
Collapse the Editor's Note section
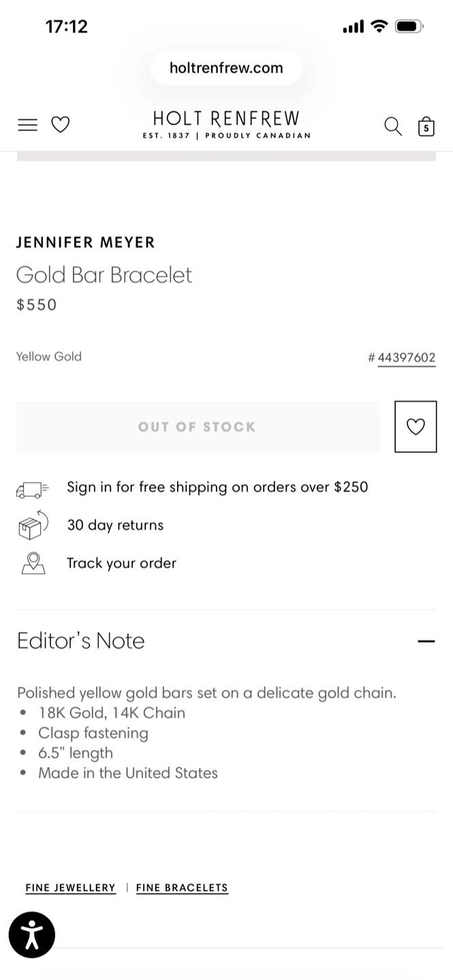click(x=426, y=641)
